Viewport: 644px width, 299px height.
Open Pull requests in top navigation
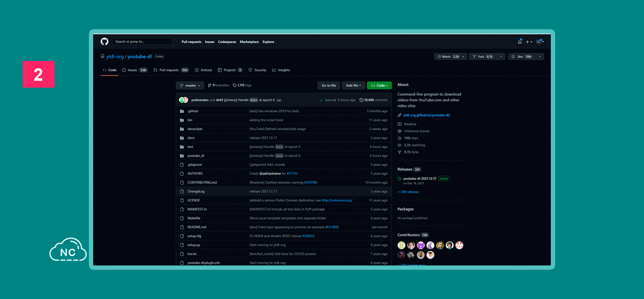(x=191, y=42)
